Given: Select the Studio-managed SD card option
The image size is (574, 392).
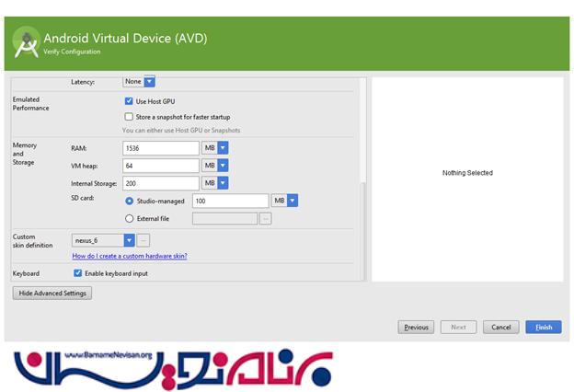Looking at the screenshot, I should point(129,201).
